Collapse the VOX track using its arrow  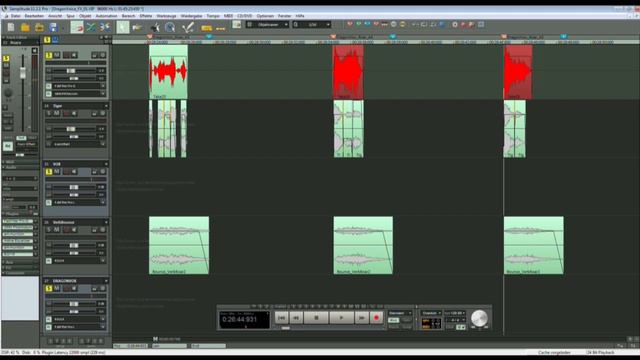pos(106,164)
